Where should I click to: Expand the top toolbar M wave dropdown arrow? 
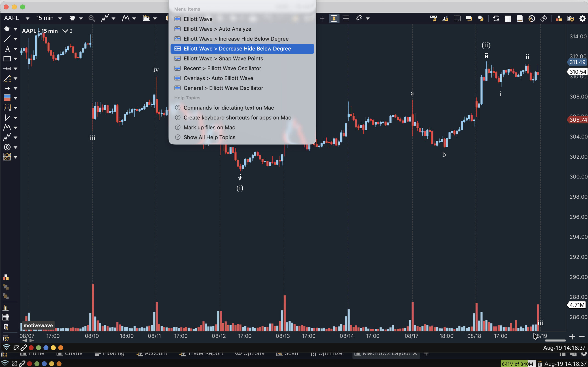tap(134, 18)
